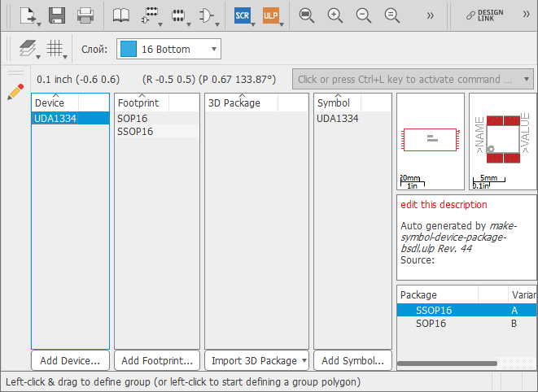Open the footprint (package) editor icon

click(x=177, y=15)
